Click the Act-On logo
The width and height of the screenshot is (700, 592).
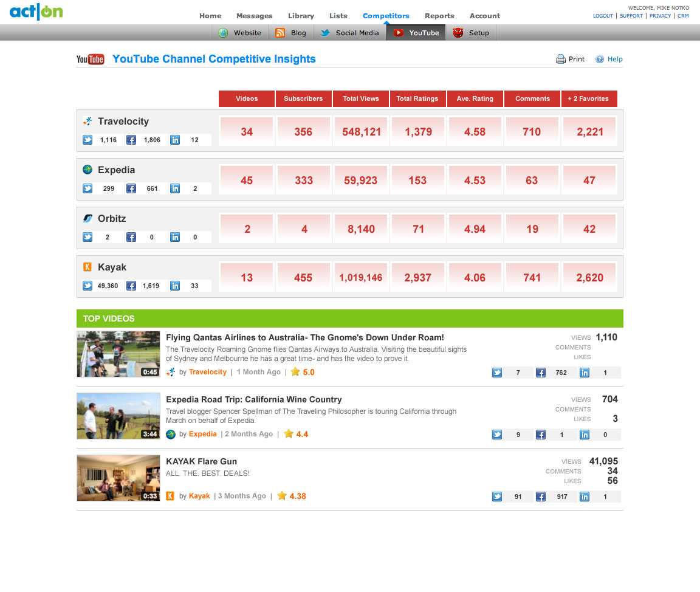coord(36,12)
